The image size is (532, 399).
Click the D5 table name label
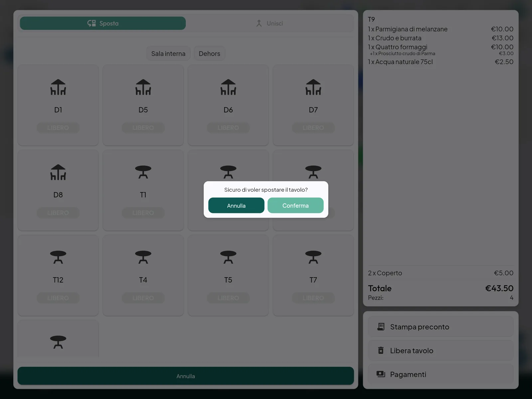143,110
